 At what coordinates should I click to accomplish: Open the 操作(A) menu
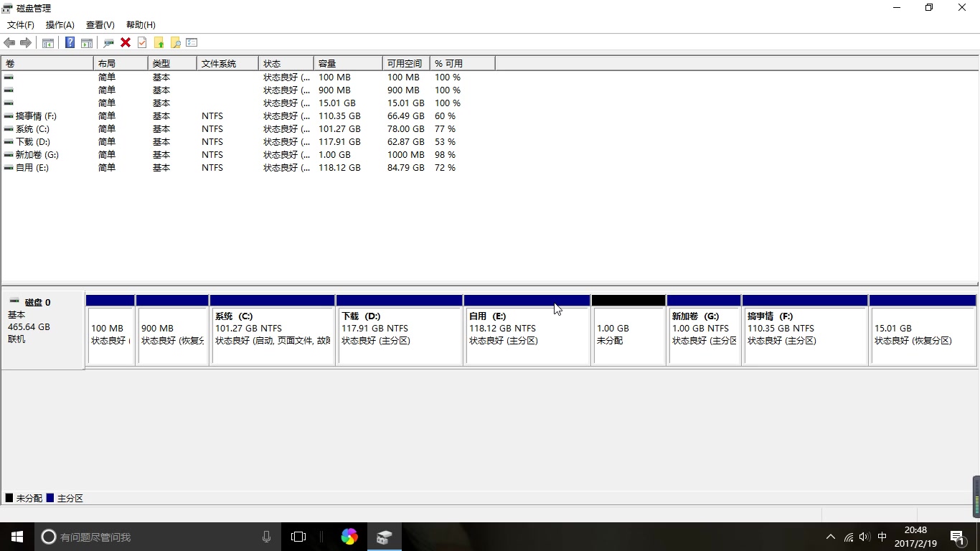click(60, 25)
